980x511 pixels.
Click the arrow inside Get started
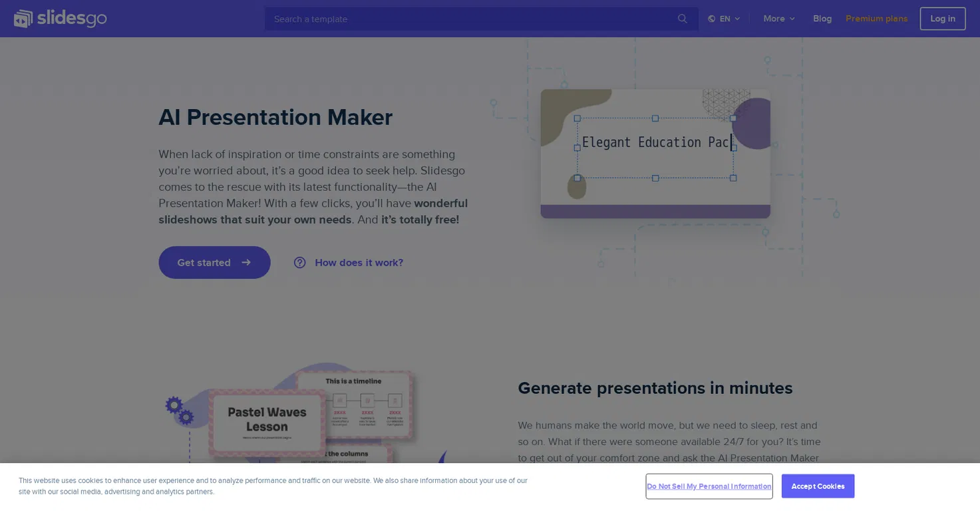(x=246, y=262)
